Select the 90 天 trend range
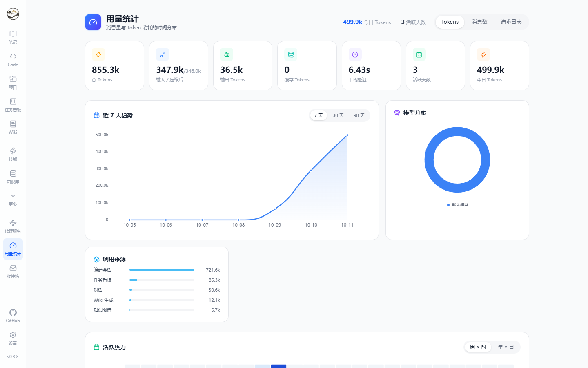 [x=359, y=115]
